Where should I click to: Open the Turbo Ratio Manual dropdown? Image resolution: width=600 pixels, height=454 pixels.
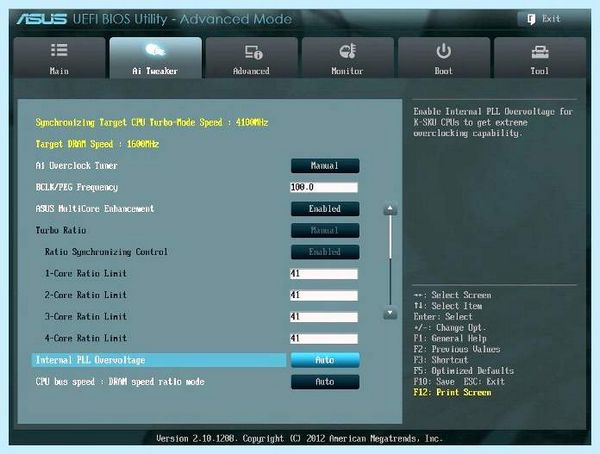(325, 230)
